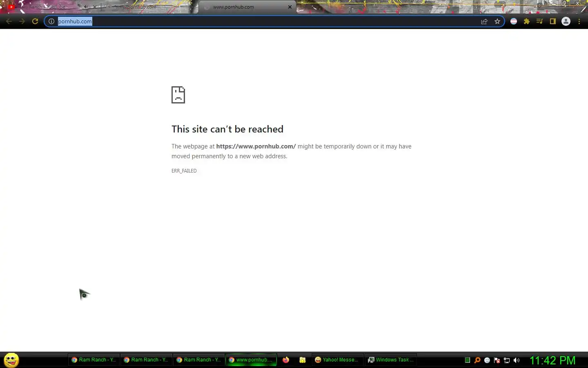Open Yahoo! Messenger from the taskbar

pos(337,360)
